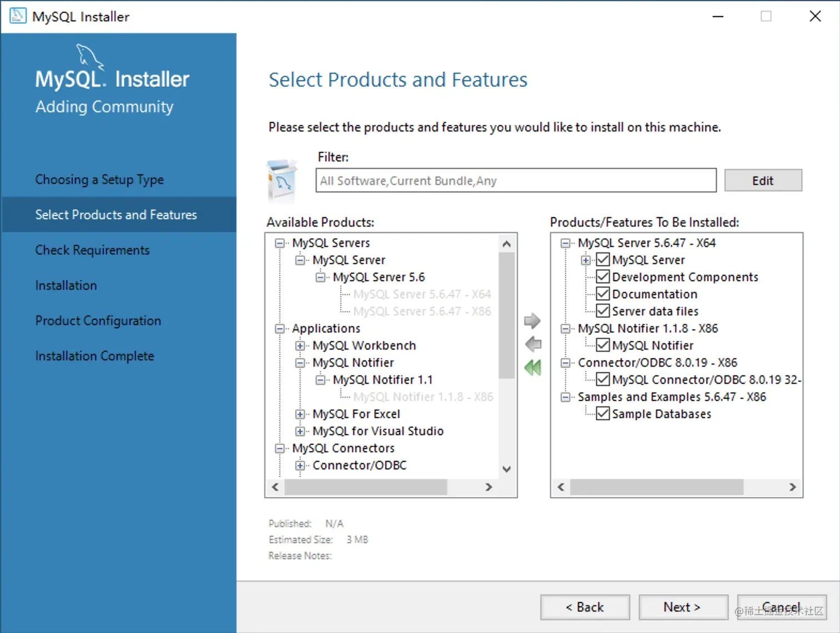Select MySQL Server 5.6.47 - X86 item

[x=422, y=312]
